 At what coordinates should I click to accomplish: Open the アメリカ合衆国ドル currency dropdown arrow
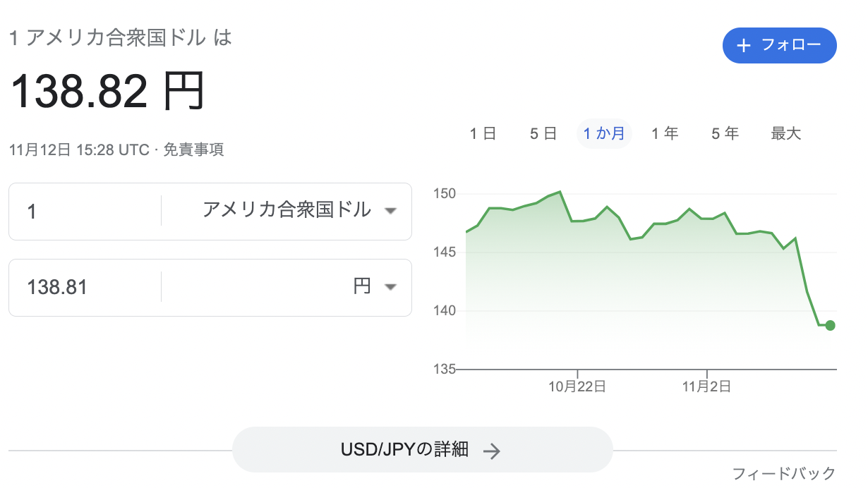(x=390, y=211)
